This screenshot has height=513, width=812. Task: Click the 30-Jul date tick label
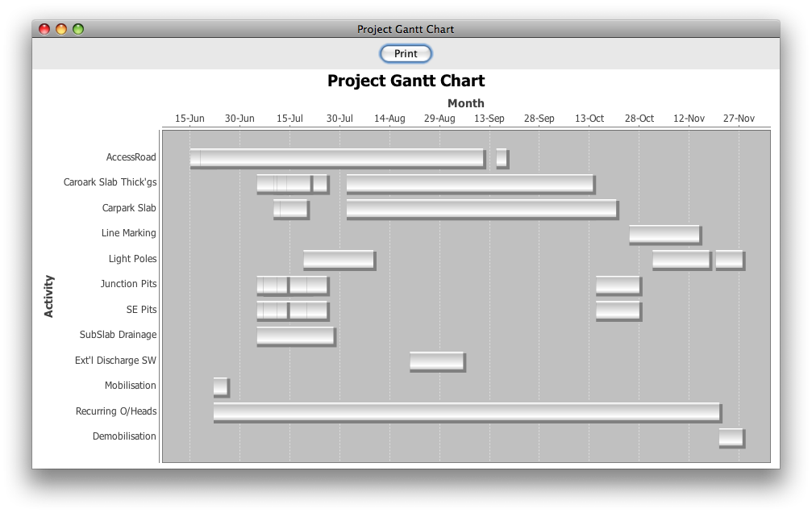click(339, 118)
